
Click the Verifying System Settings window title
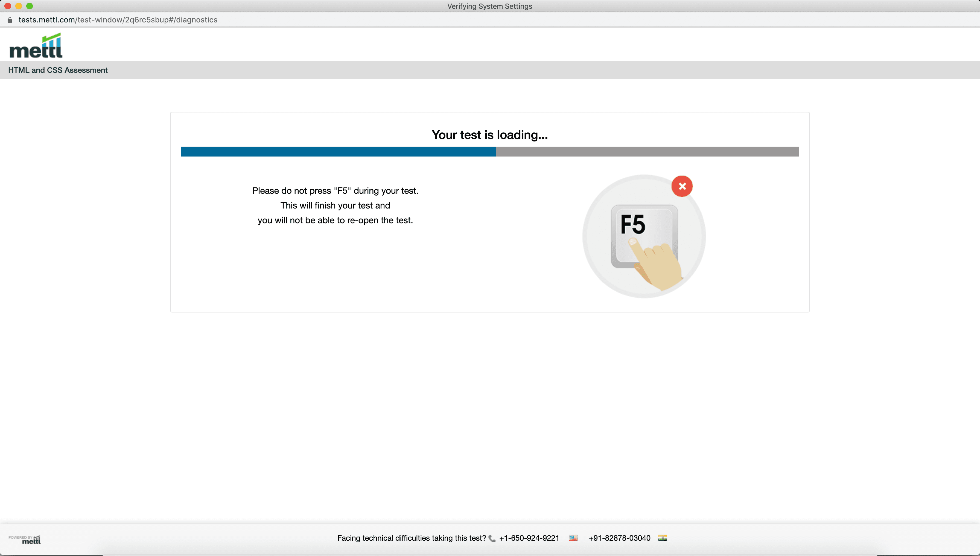coord(490,6)
